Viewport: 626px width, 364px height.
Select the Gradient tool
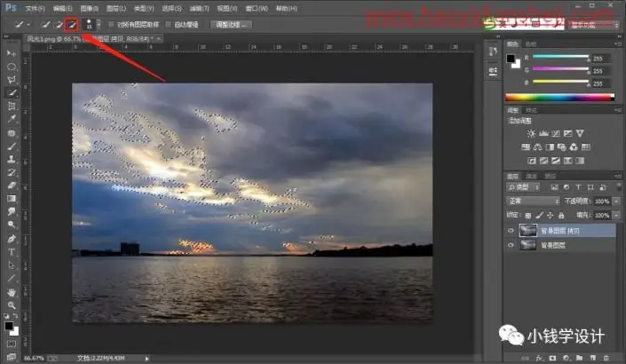tap(12, 198)
